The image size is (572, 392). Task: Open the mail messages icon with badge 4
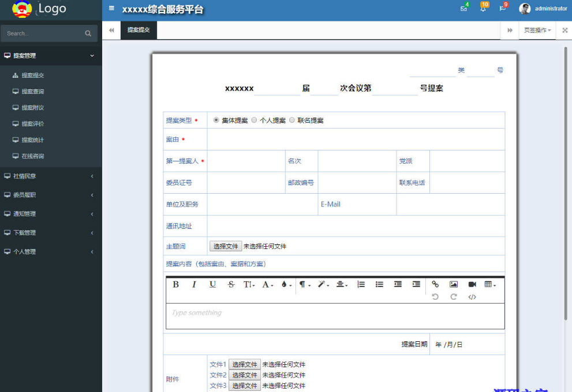(x=463, y=9)
